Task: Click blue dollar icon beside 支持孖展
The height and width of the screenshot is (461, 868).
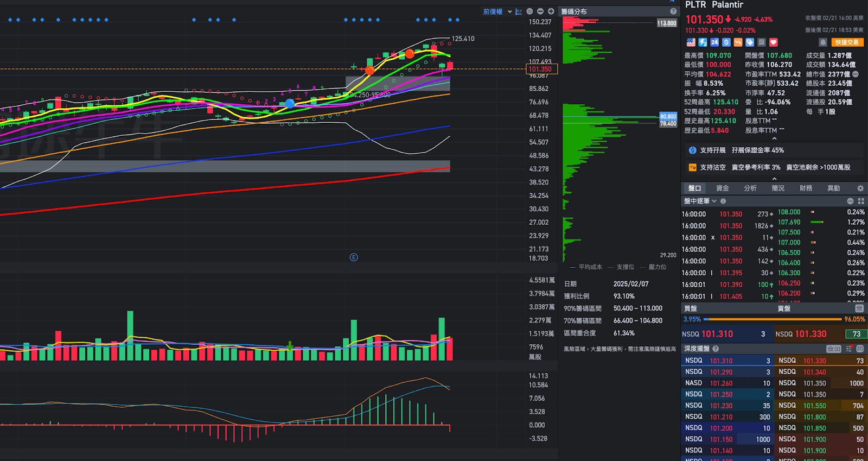Action: (x=692, y=150)
